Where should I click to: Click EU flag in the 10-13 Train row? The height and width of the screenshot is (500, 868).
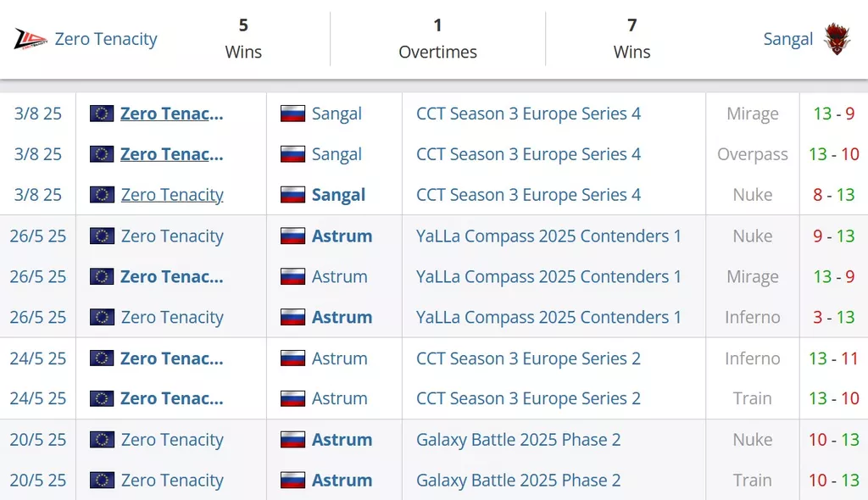point(102,481)
